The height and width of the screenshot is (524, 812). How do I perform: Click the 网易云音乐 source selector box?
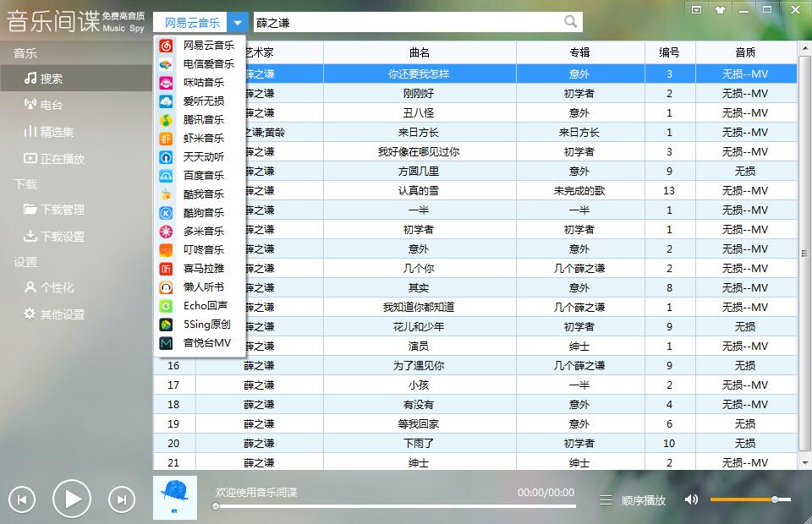point(190,23)
